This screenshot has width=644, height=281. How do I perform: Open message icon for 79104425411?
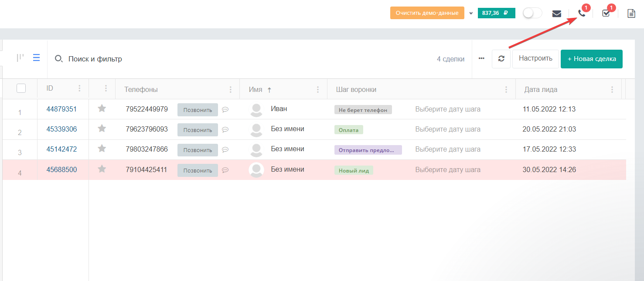225,170
